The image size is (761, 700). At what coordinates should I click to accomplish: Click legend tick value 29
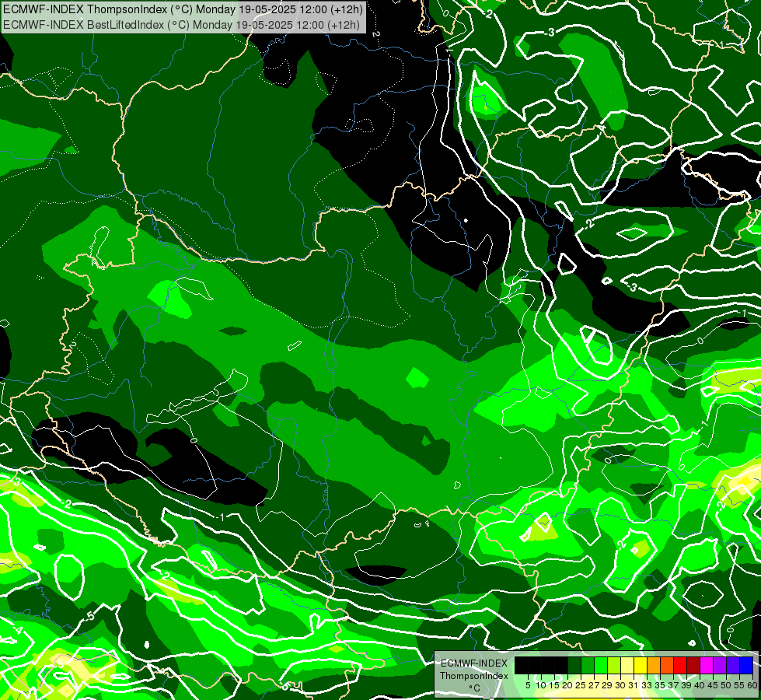607,685
